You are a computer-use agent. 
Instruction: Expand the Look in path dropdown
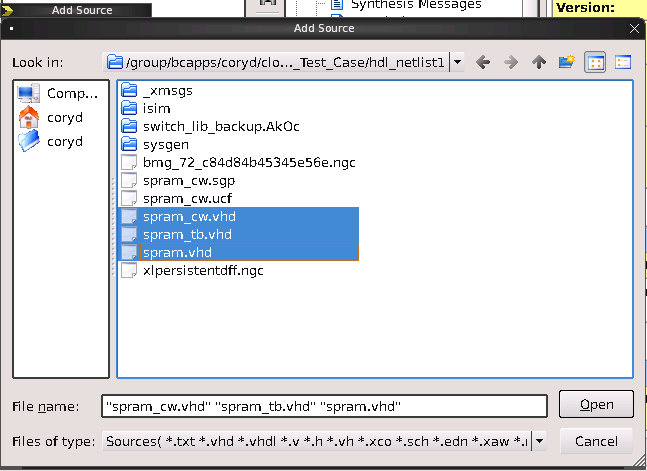click(457, 63)
